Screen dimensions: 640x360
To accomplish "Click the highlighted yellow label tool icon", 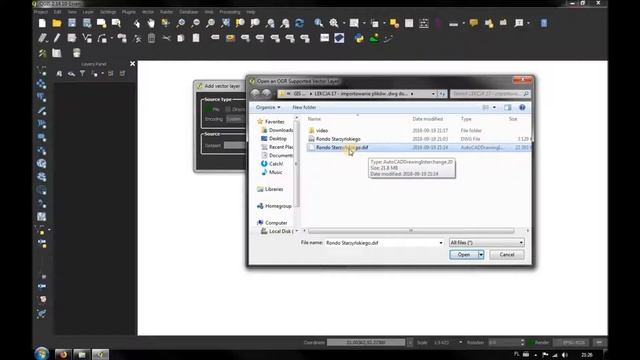I will tap(230, 38).
